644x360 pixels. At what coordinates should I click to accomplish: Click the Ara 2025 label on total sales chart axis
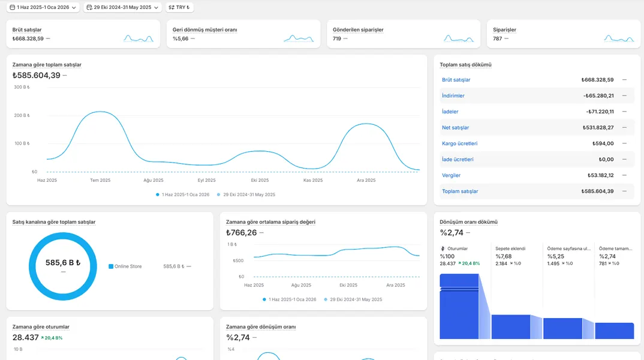[366, 181]
